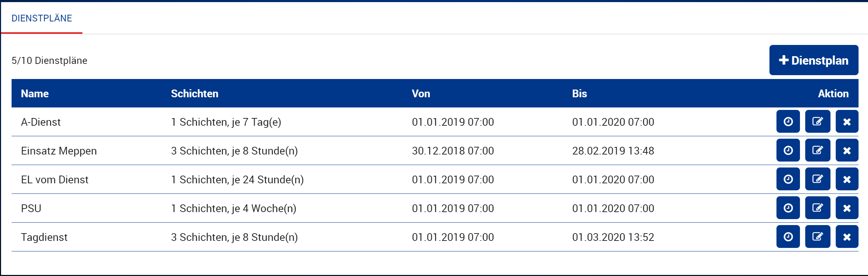
Task: Delete the A-Dienst duty plan
Action: [x=847, y=121]
